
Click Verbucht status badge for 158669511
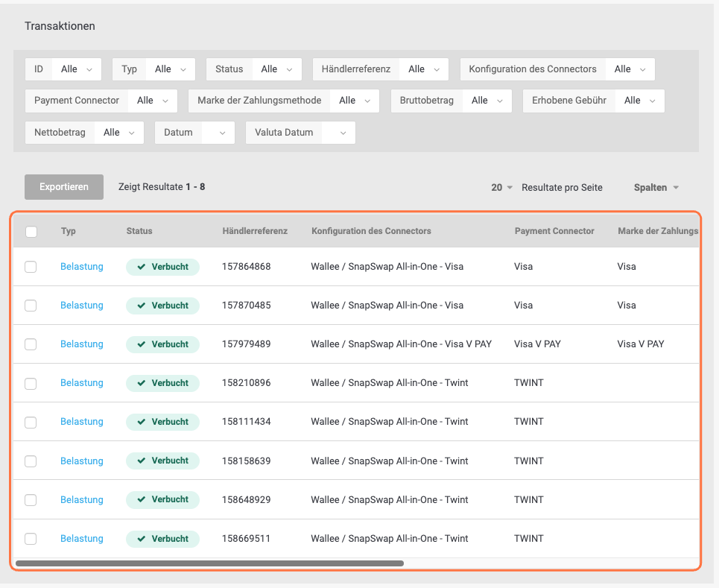[162, 539]
